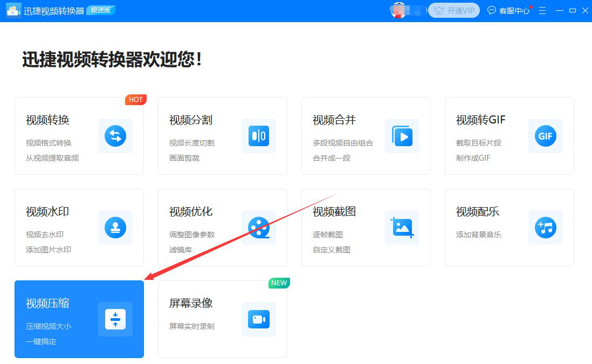Viewport: 592px width, 364px height.
Task: Minimize the converter window
Action: pos(560,11)
